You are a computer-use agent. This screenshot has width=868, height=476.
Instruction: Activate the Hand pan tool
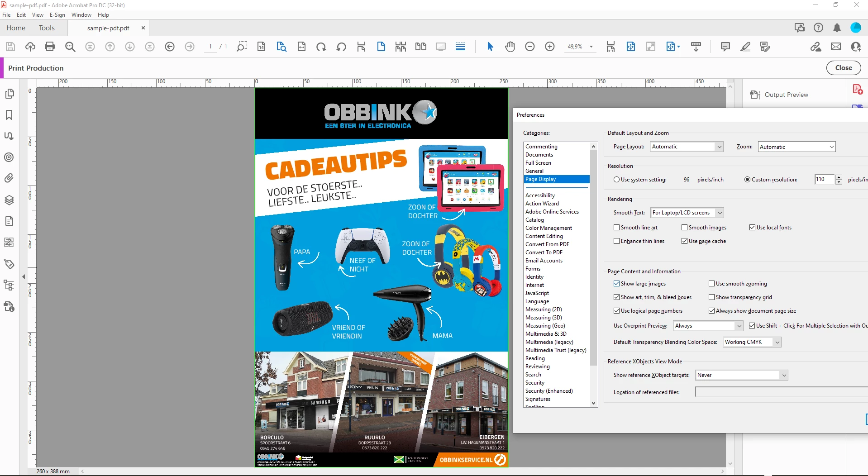point(510,47)
